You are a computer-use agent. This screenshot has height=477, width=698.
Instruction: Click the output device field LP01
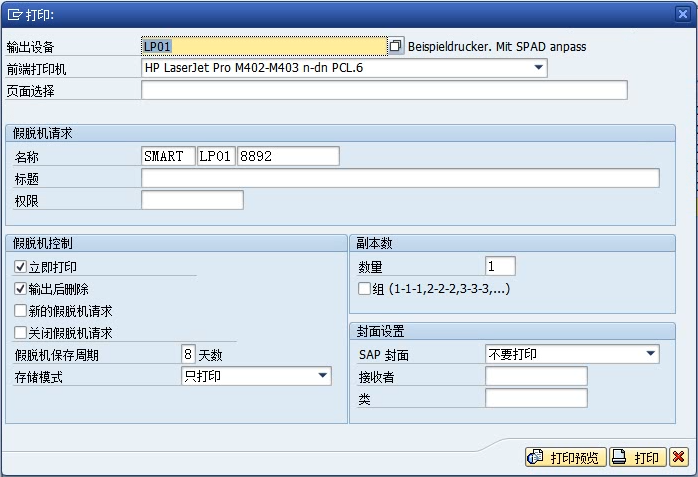(263, 46)
